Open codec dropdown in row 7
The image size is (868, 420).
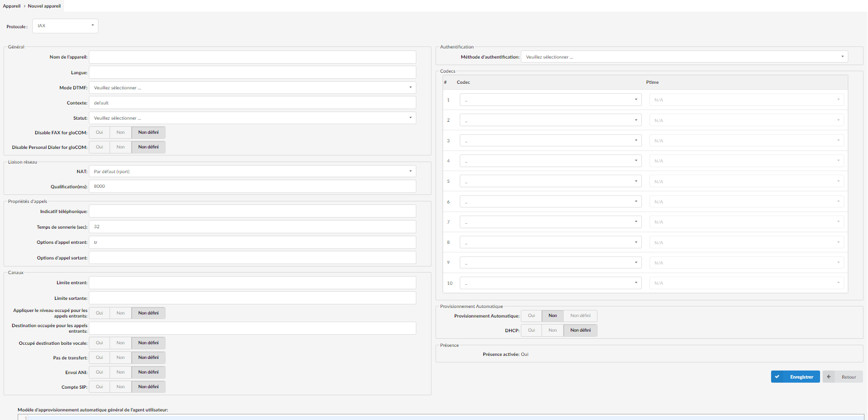[x=551, y=222]
